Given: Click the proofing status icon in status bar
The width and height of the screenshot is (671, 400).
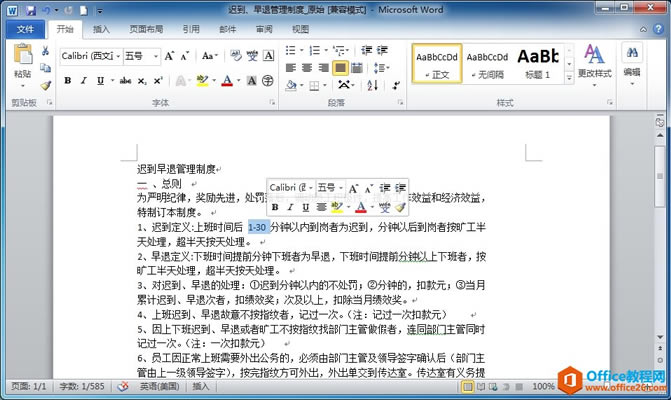Looking at the screenshot, I should [x=123, y=386].
